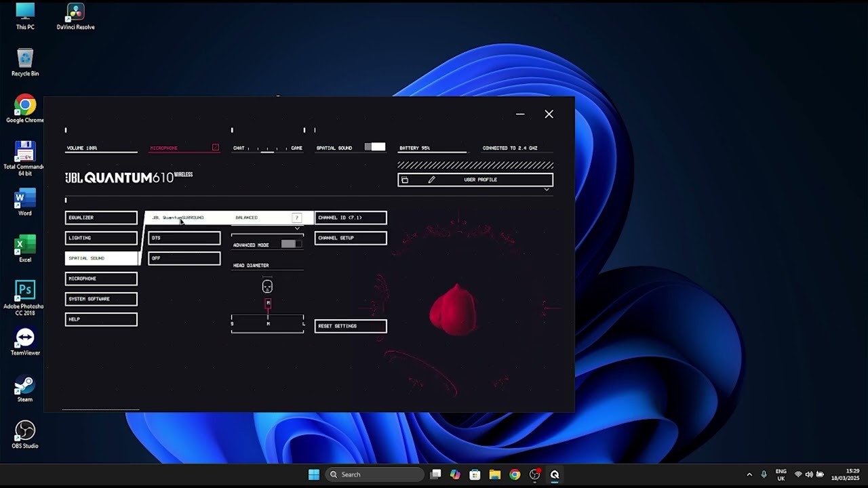Screen dimensions: 868x488
Task: Click the head icon under Head Diameter
Action: 267,287
